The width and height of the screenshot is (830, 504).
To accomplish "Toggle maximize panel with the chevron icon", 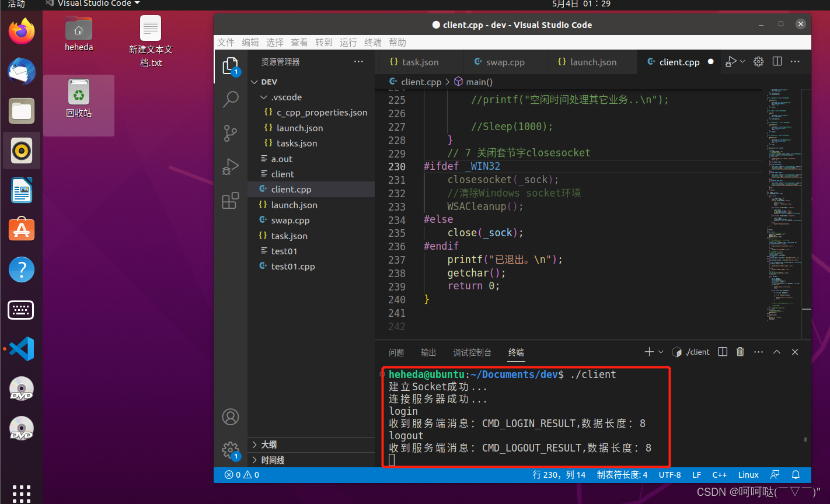I will point(776,352).
